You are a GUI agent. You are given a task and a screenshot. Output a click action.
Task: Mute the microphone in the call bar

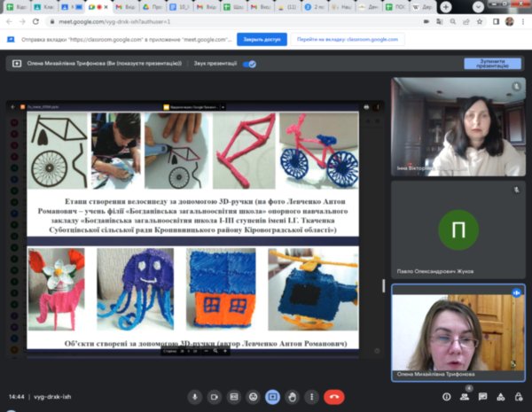click(x=194, y=397)
